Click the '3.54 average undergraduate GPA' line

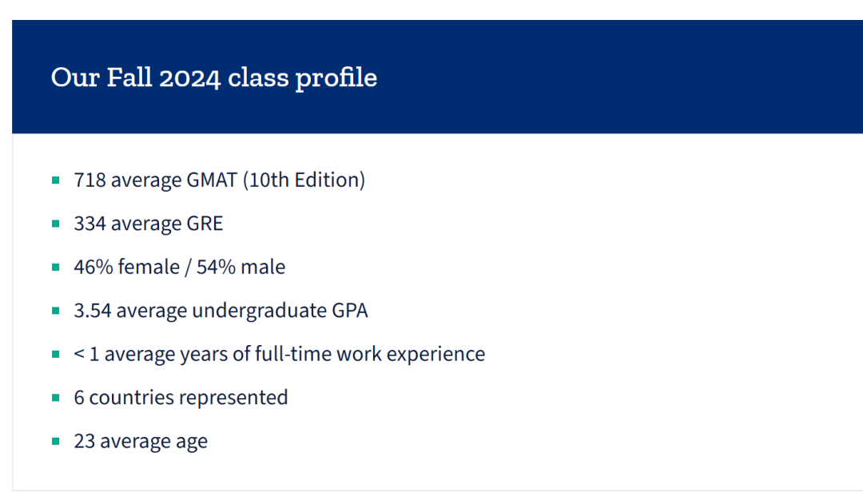click(x=221, y=310)
